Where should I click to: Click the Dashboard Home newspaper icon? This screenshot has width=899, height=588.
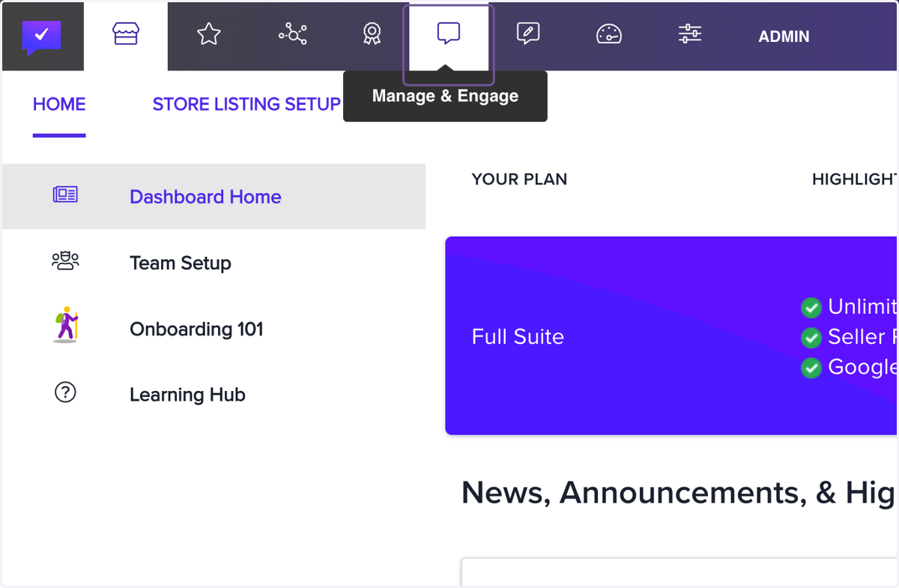tap(65, 195)
